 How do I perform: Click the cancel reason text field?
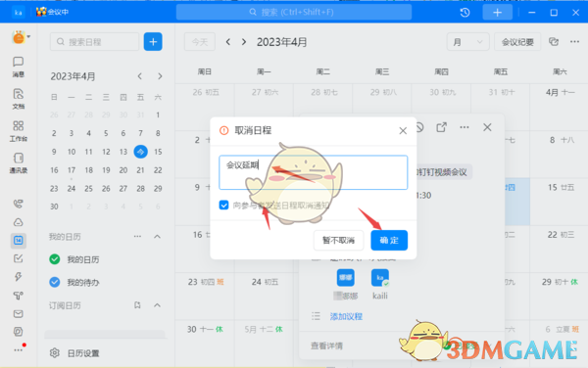tap(314, 172)
